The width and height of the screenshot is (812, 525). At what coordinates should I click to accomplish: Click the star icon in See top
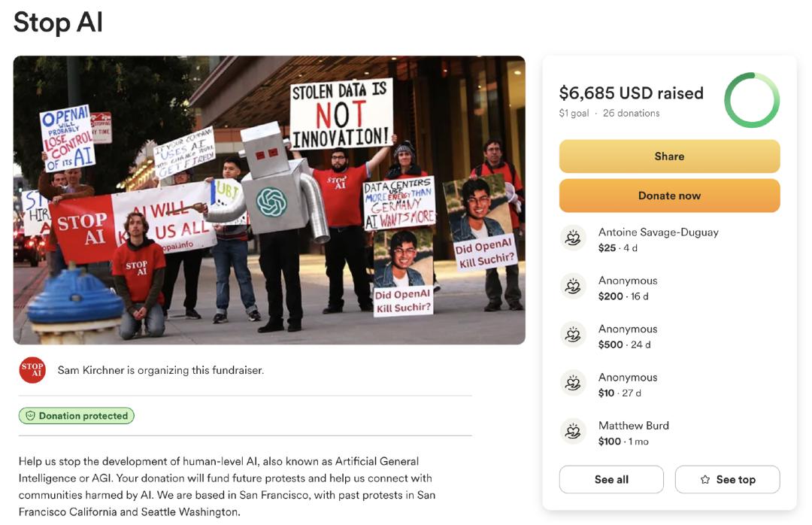[705, 480]
